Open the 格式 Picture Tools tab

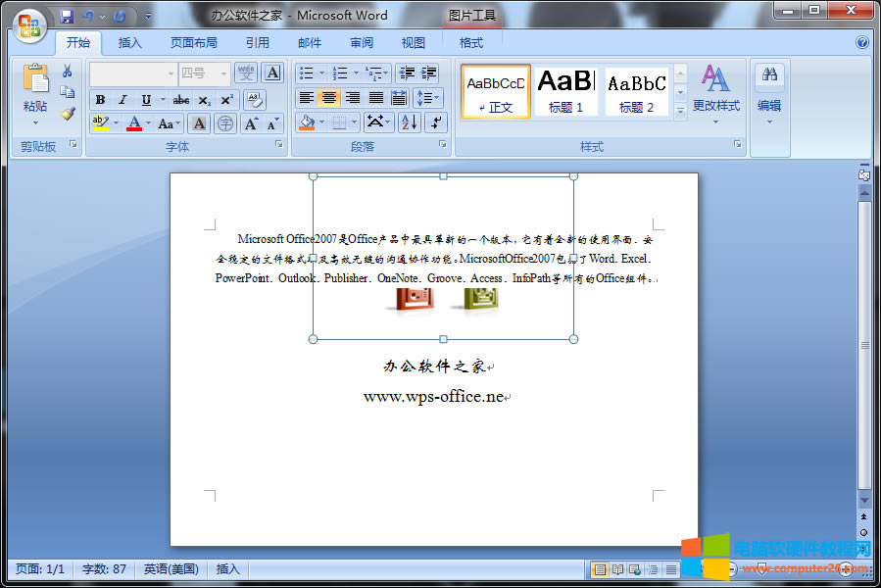469,42
